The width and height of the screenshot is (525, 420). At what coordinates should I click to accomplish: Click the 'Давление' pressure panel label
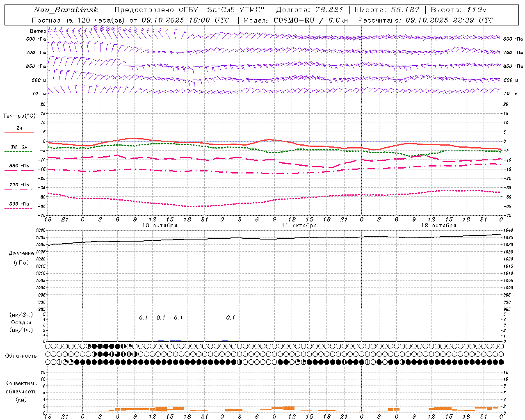click(21, 253)
